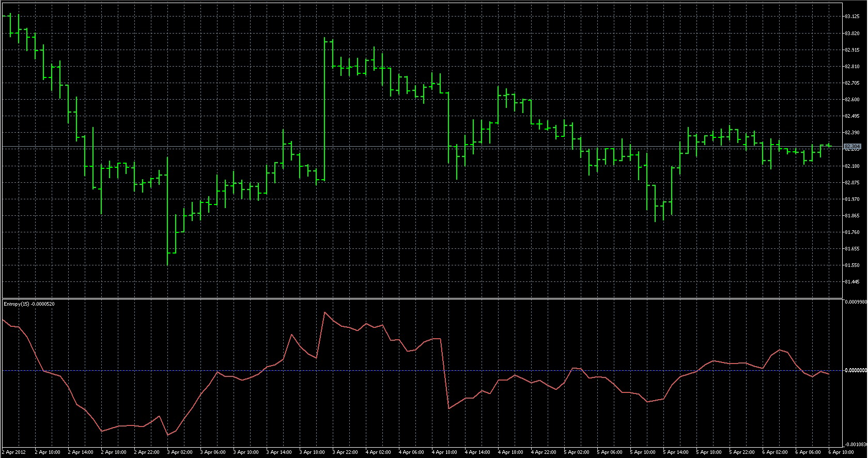Click the 82.600 price scale label
This screenshot has width=868, height=458.
click(x=852, y=100)
